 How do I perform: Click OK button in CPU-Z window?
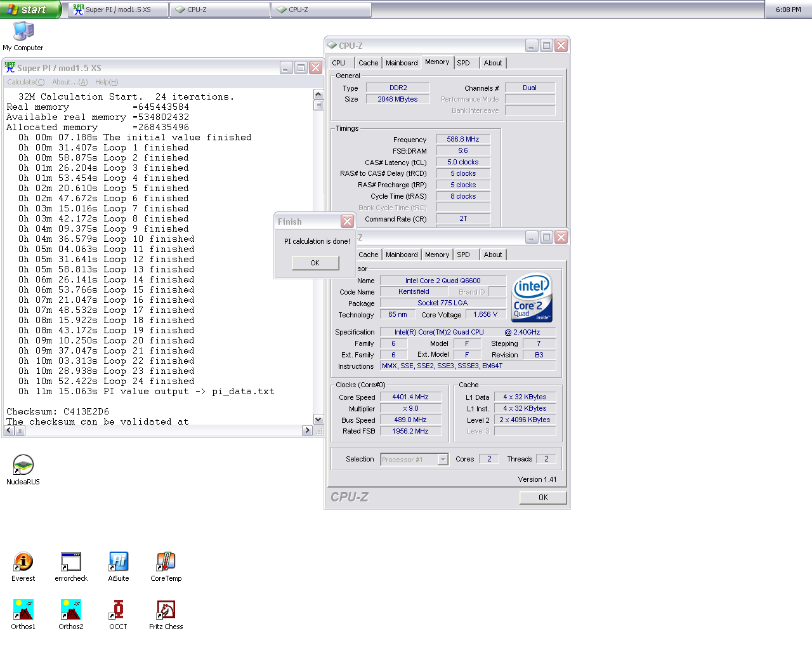coord(543,498)
